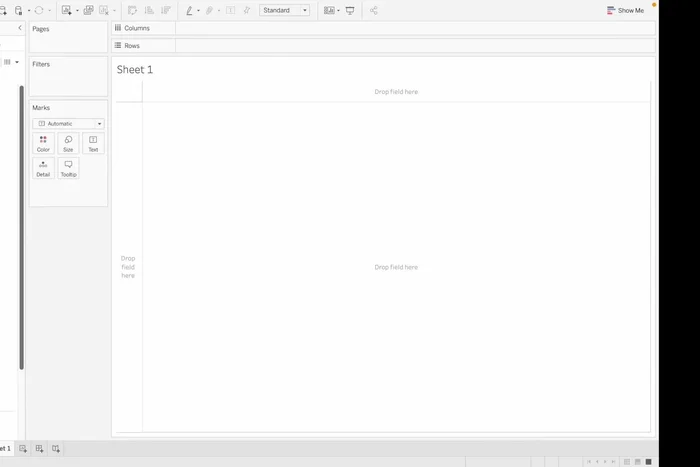Toggle the Show Mark Labels icon
700x467 pixels.
pyautogui.click(x=230, y=10)
